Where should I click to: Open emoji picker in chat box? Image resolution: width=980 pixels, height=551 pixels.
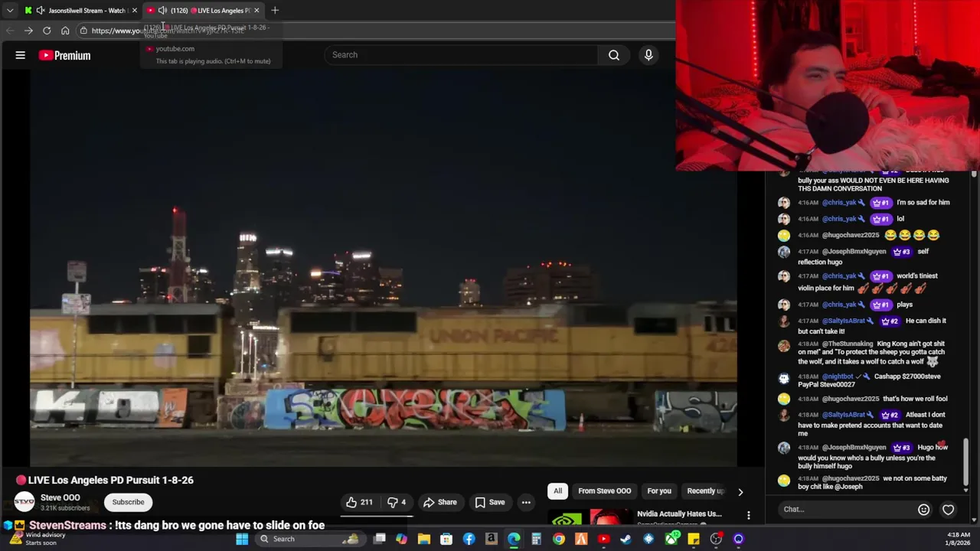pyautogui.click(x=923, y=510)
